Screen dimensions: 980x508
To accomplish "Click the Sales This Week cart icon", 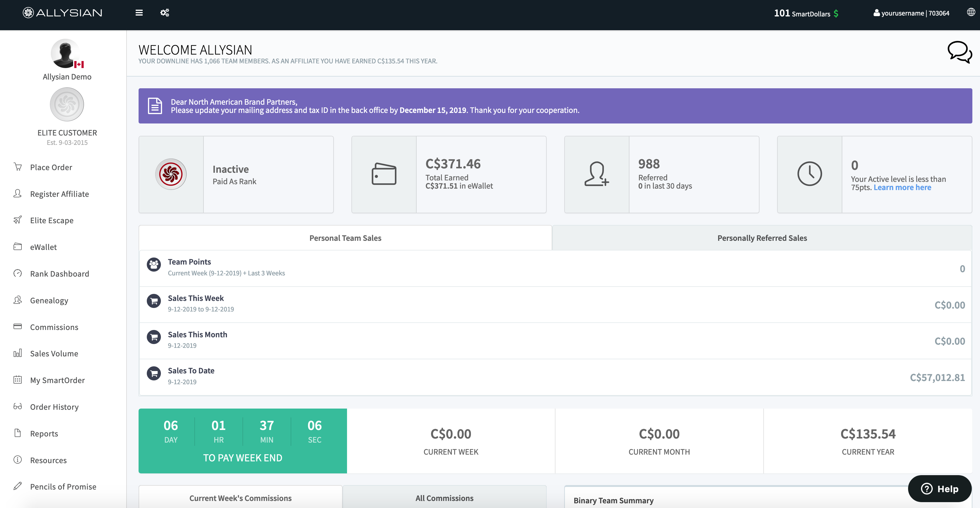I will (154, 301).
